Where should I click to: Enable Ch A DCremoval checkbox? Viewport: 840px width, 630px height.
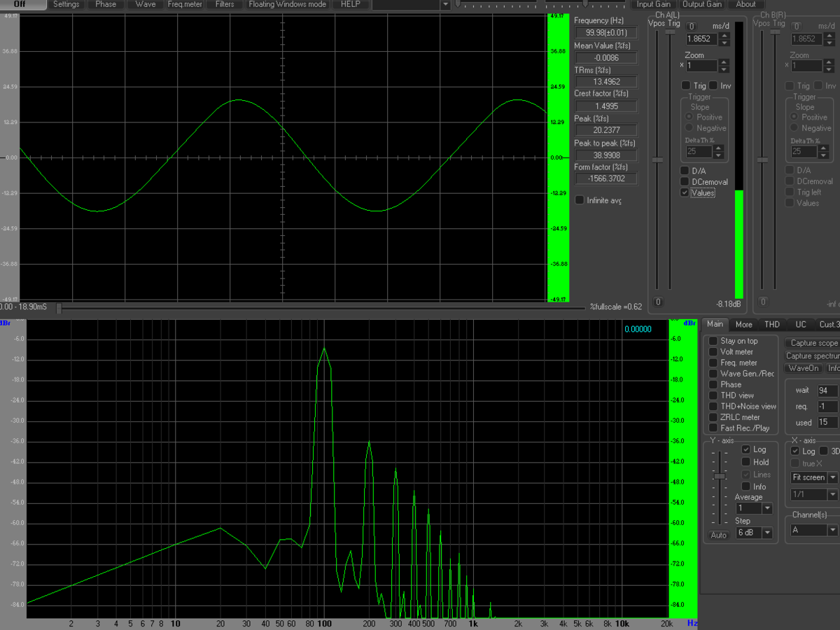coord(685,182)
